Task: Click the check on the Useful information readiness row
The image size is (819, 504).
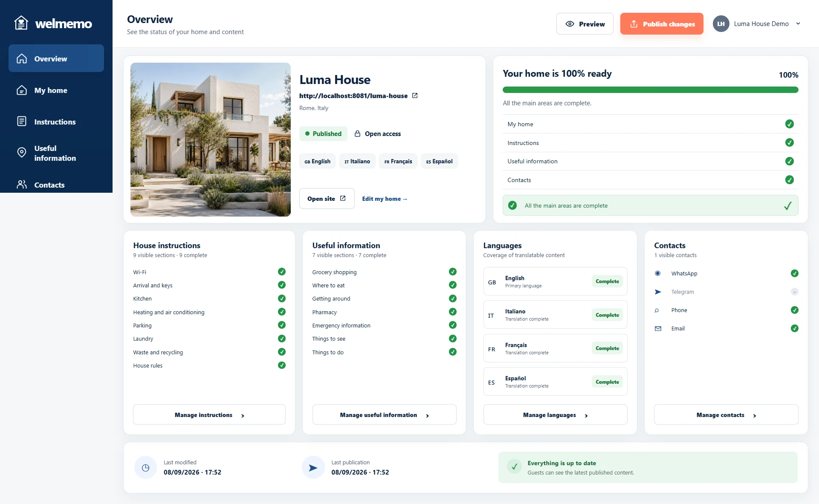Action: click(x=789, y=161)
